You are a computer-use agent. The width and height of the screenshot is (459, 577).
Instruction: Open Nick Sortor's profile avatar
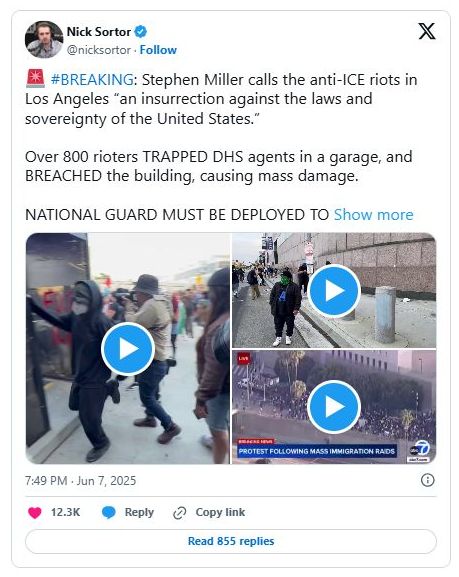(x=44, y=39)
